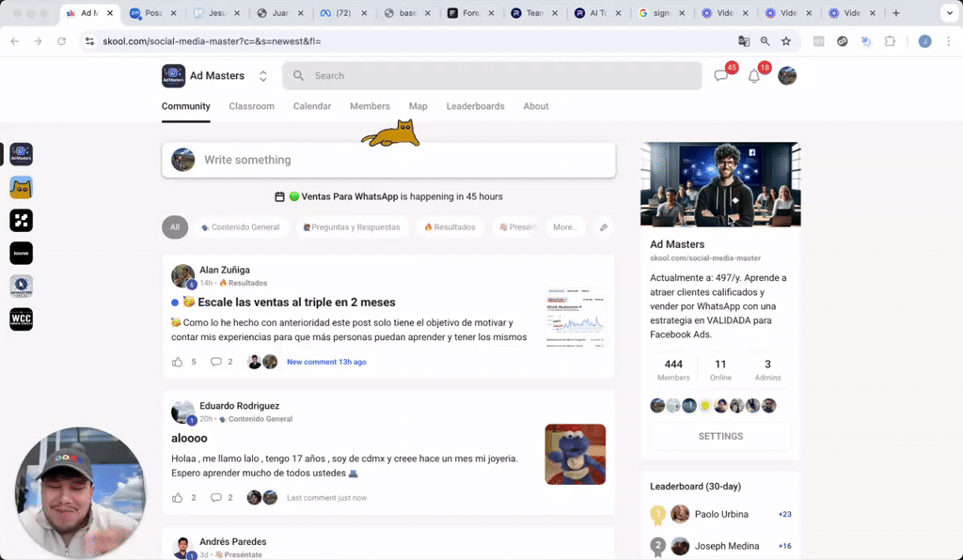Image resolution: width=963 pixels, height=560 pixels.
Task: Open Andrés Paredes's profile name
Action: (233, 541)
